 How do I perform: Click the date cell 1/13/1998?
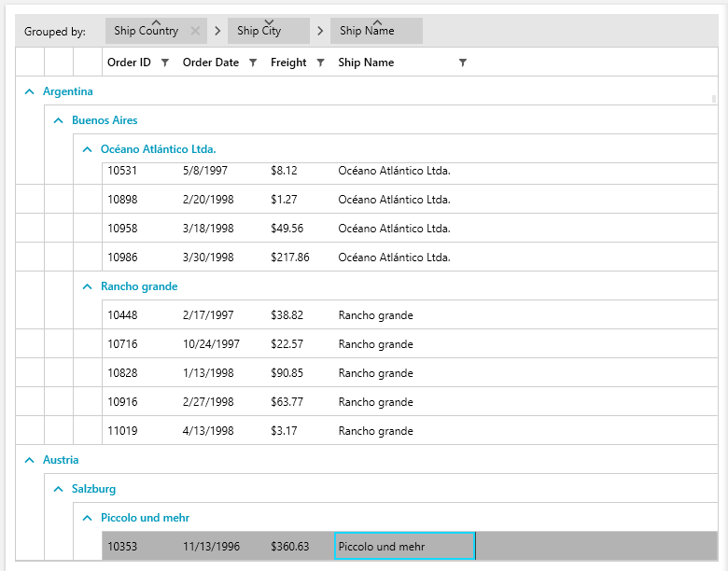click(x=208, y=373)
